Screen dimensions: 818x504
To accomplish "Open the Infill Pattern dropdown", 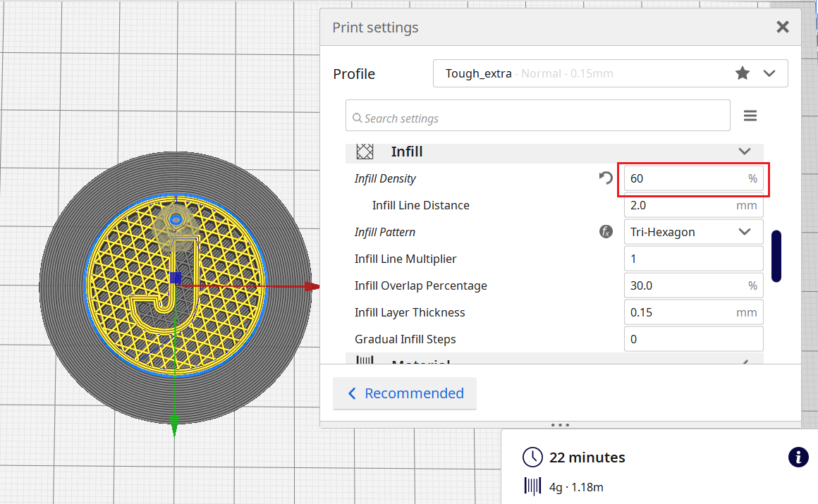I will [693, 232].
